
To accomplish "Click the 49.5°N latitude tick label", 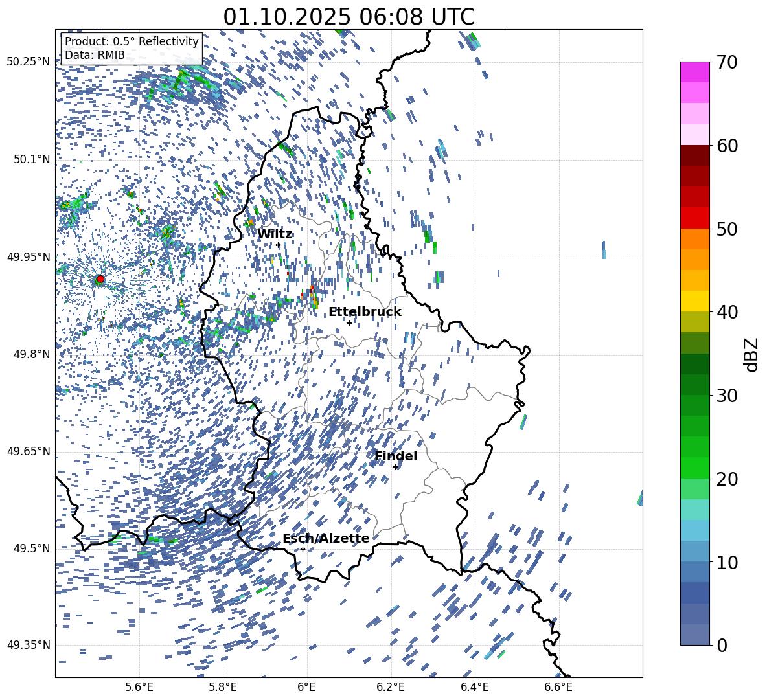I will [x=32, y=548].
